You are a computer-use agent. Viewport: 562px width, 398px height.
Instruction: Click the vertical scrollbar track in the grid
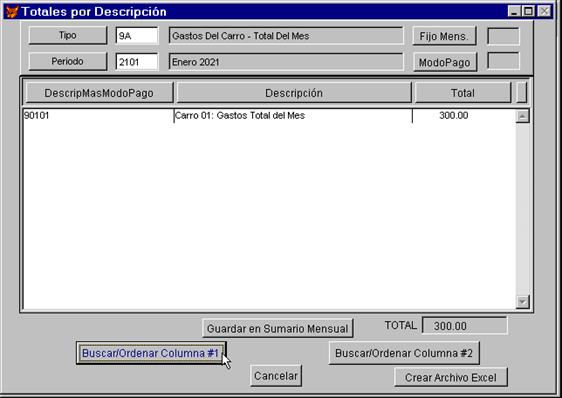[523, 209]
